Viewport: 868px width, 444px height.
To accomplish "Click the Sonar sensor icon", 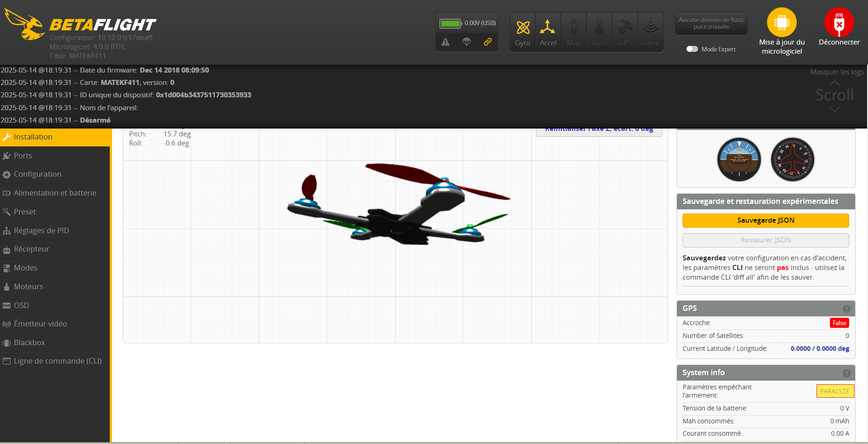I will [x=650, y=28].
